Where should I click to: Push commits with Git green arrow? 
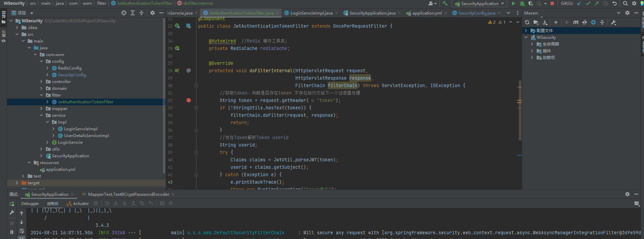click(597, 3)
